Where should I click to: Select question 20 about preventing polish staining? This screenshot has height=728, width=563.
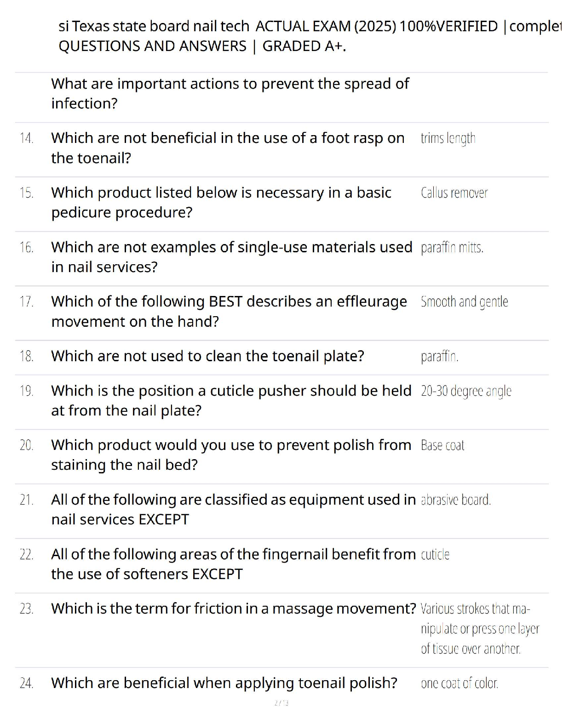231,455
